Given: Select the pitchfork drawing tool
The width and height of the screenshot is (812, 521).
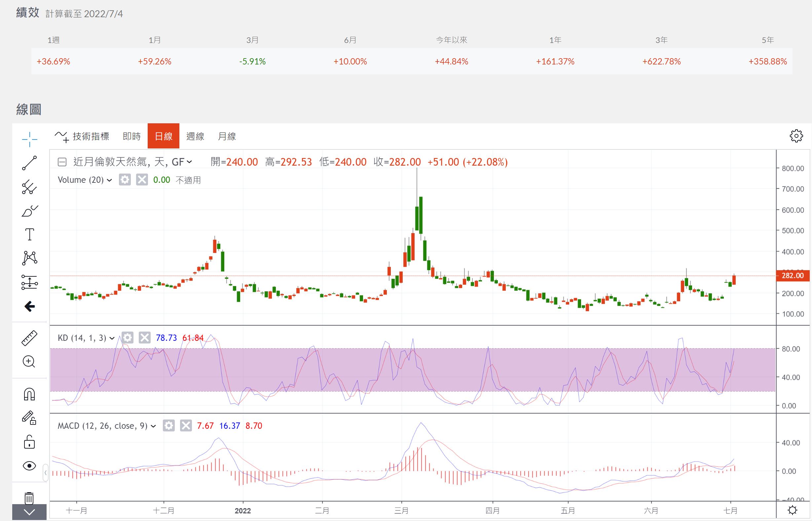Looking at the screenshot, I should 29,187.
